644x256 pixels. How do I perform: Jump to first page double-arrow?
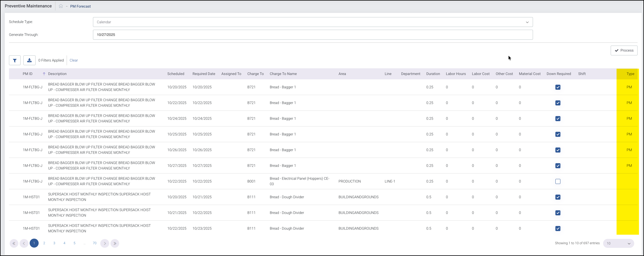point(14,243)
